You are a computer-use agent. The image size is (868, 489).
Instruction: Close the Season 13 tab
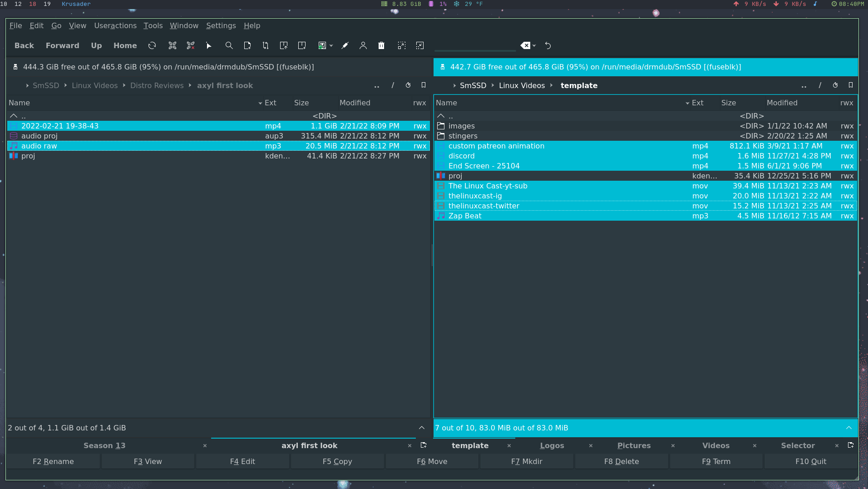tap(205, 445)
